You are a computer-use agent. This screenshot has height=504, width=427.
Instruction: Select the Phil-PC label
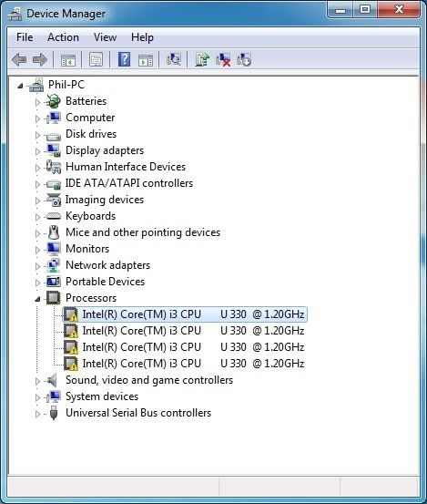coord(66,85)
